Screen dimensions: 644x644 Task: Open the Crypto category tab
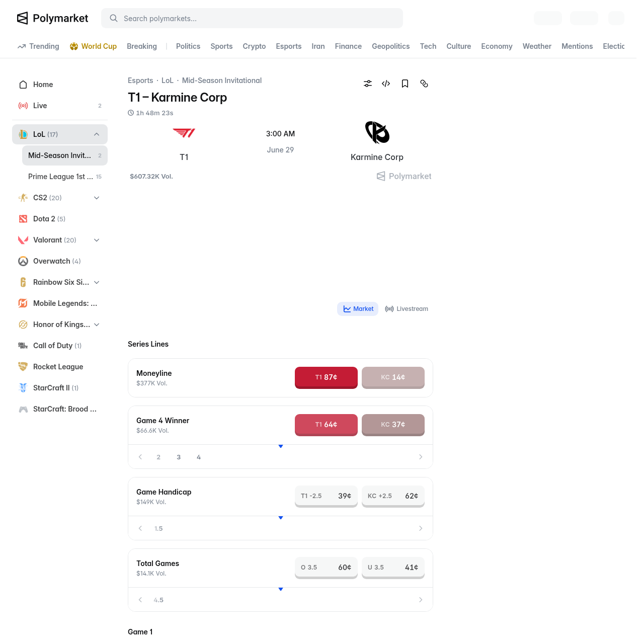254,46
